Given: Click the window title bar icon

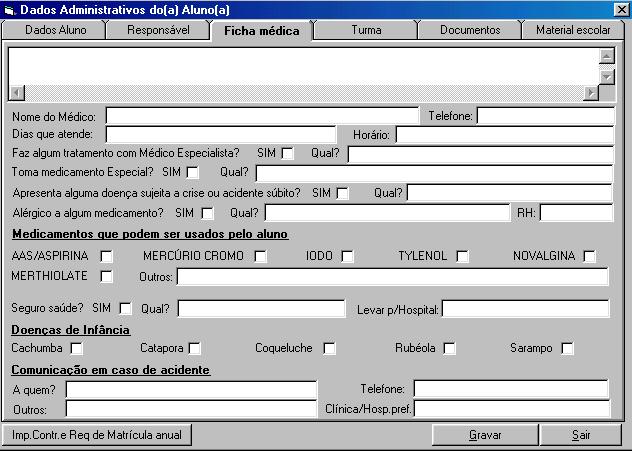Looking at the screenshot, I should (10, 9).
